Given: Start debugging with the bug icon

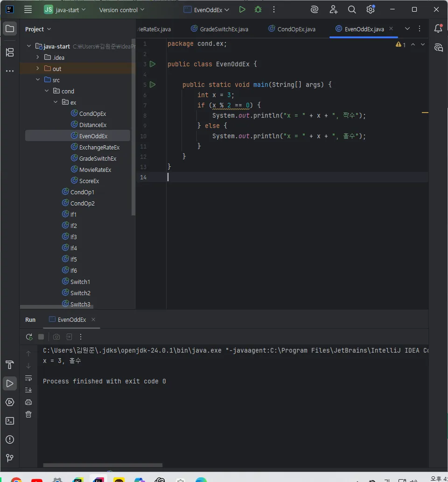Looking at the screenshot, I should (258, 9).
